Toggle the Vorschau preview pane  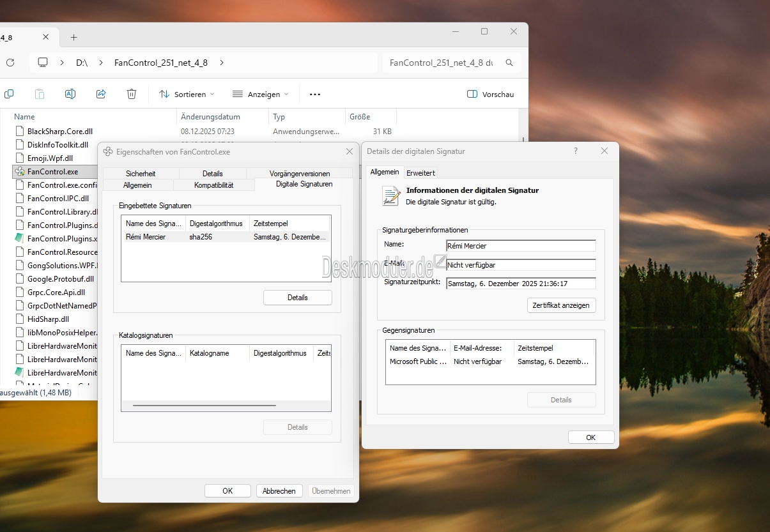click(x=491, y=94)
